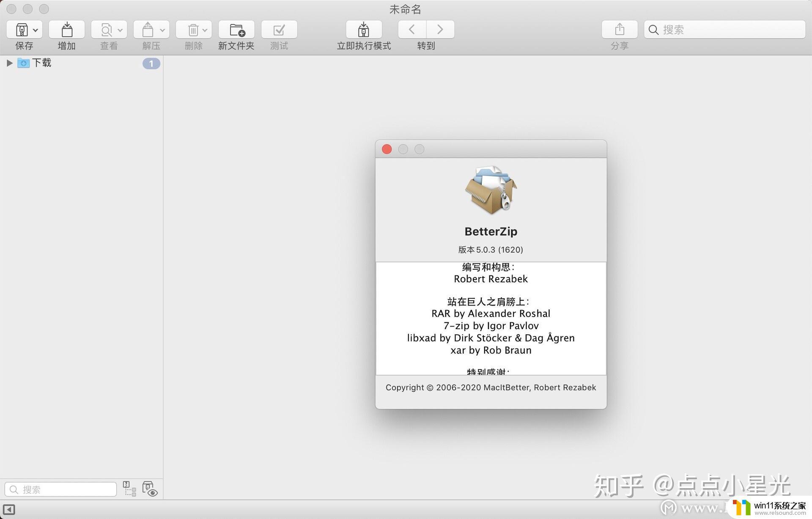Click '7-zip by Igor Pavlov' credit line
Image resolution: width=812 pixels, height=519 pixels.
(491, 326)
